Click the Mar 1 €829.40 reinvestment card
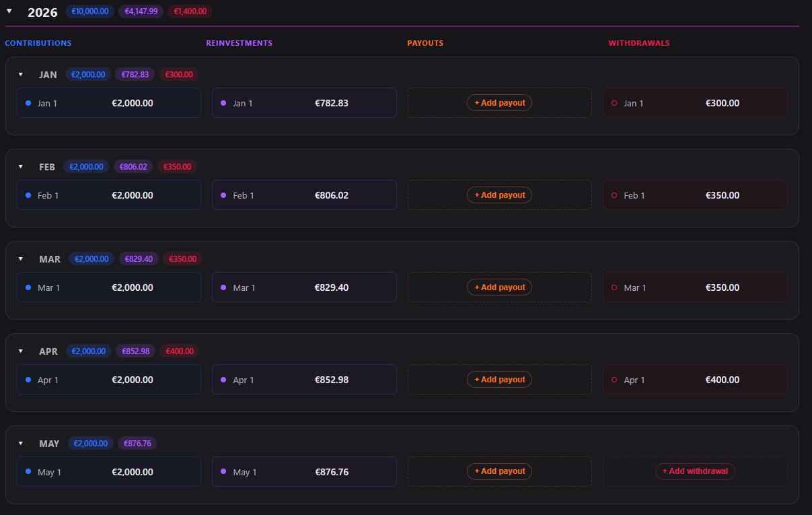The height and width of the screenshot is (515, 812). (304, 287)
